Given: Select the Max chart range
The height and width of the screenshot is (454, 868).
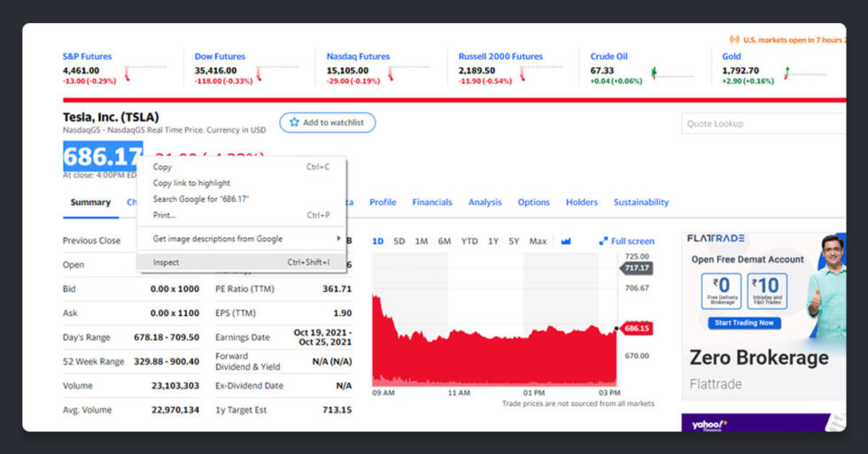Looking at the screenshot, I should [x=538, y=241].
